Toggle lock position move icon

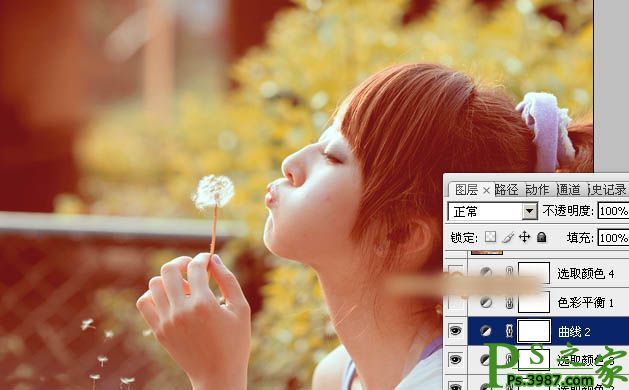pos(525,237)
